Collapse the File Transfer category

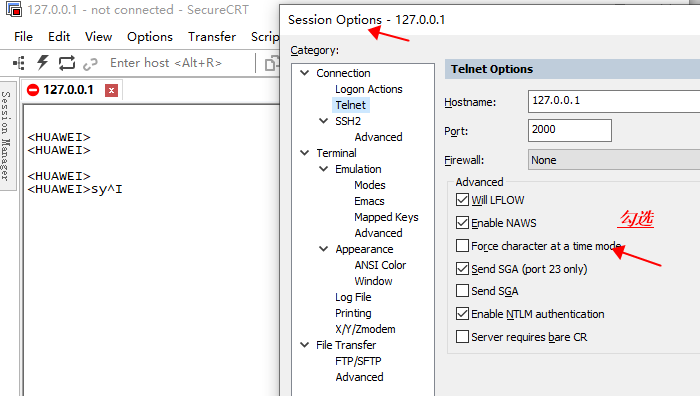tap(304, 345)
